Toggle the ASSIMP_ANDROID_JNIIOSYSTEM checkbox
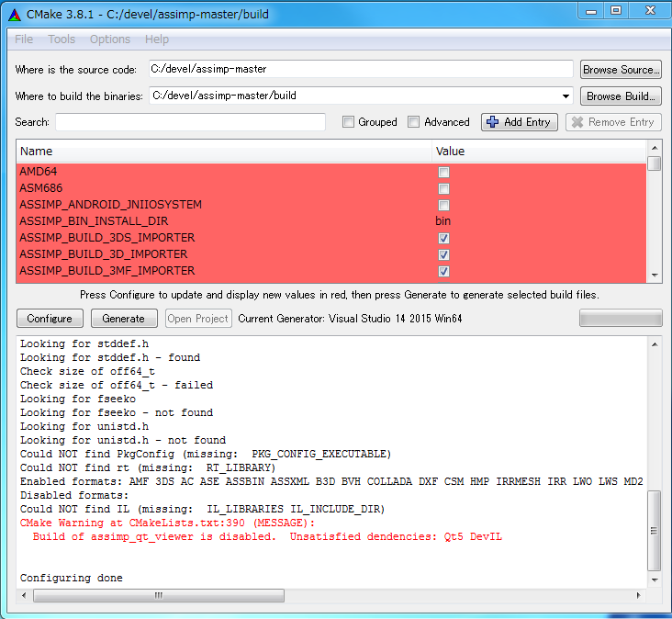This screenshot has width=672, height=619. pos(443,206)
